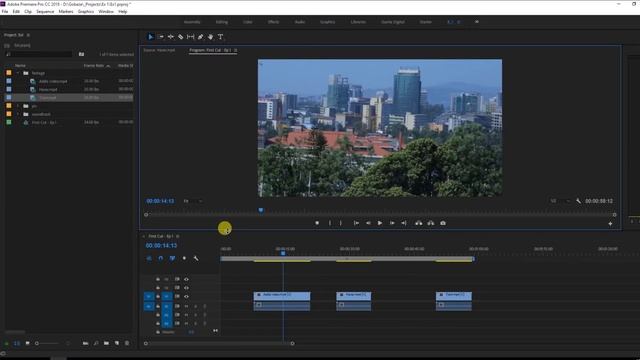Jump to In point in Program monitor
The height and width of the screenshot is (360, 640).
coord(356,223)
